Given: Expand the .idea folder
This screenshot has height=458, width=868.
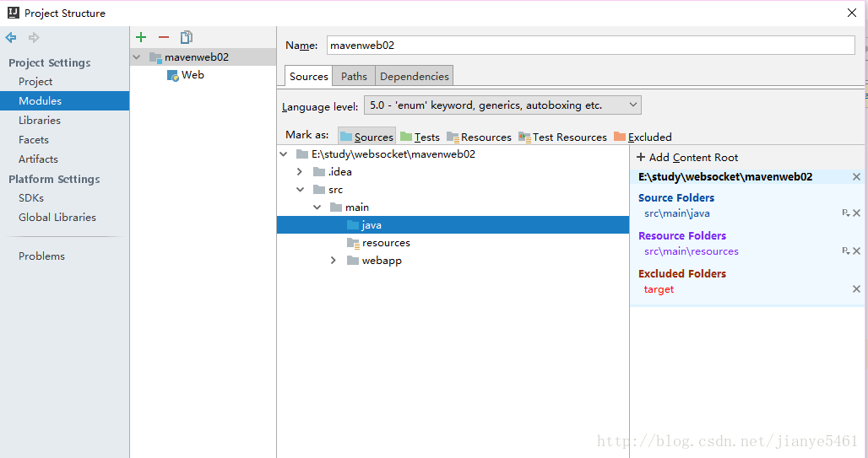Looking at the screenshot, I should pos(300,172).
